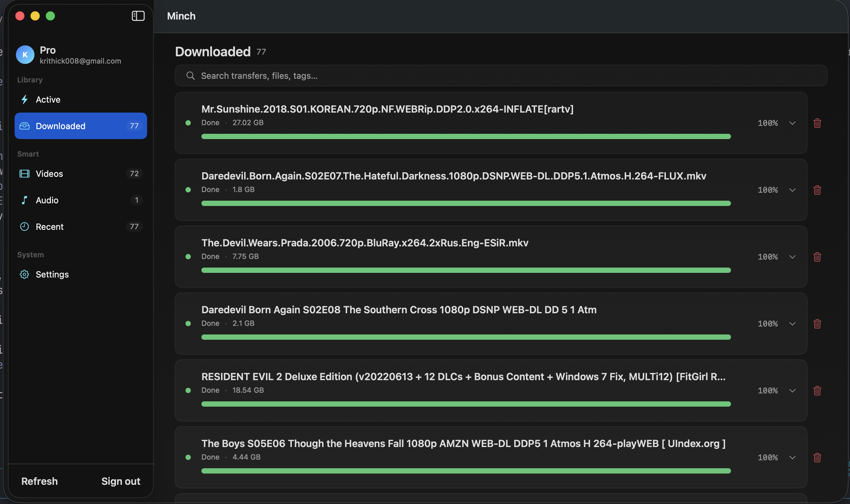Screen dimensions: 850x504
Task: Delete The Boys S05E06 transfer
Action: coord(817,457)
